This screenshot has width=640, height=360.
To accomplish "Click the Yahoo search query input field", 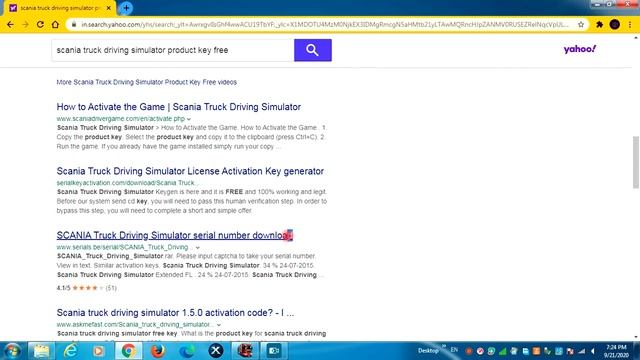I will 173,50.
